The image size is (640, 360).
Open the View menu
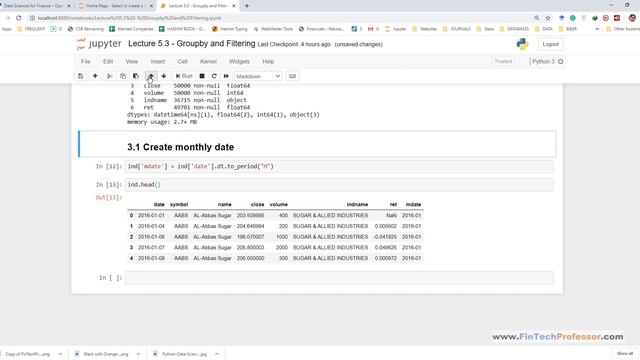click(131, 61)
